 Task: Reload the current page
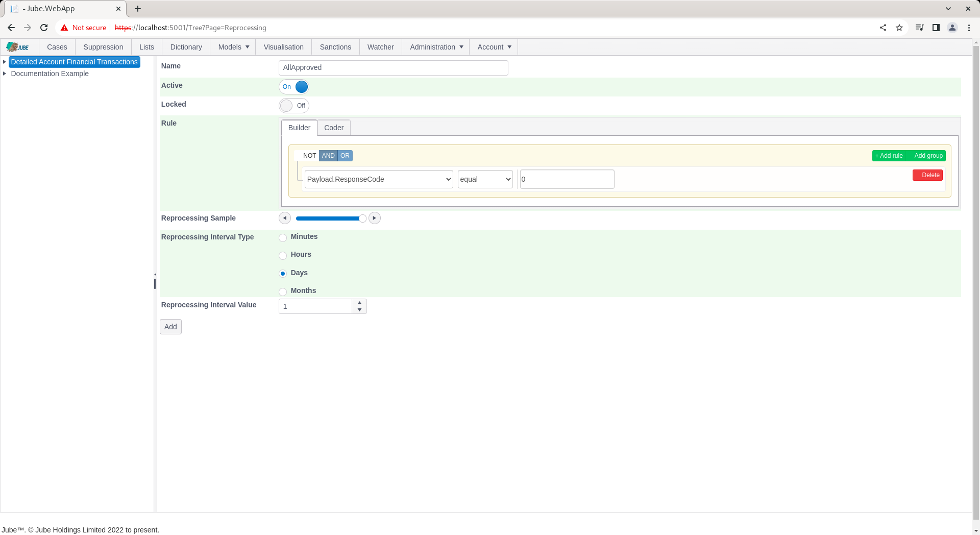tap(44, 28)
